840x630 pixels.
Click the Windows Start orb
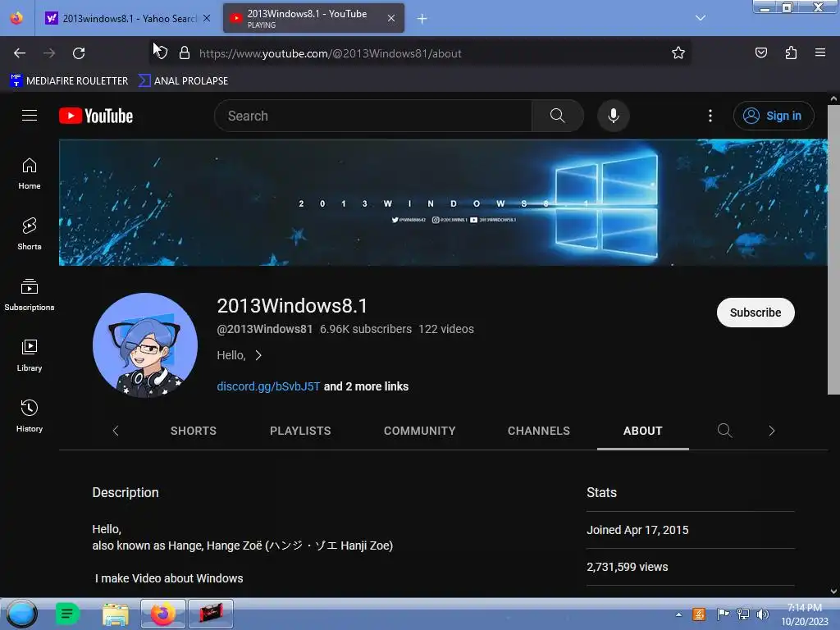point(22,614)
